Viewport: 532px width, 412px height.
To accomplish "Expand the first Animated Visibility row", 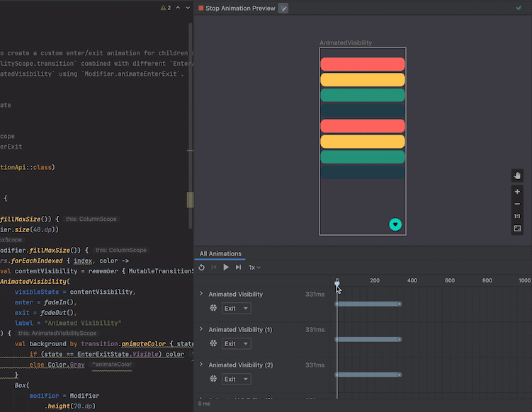I will [x=201, y=294].
